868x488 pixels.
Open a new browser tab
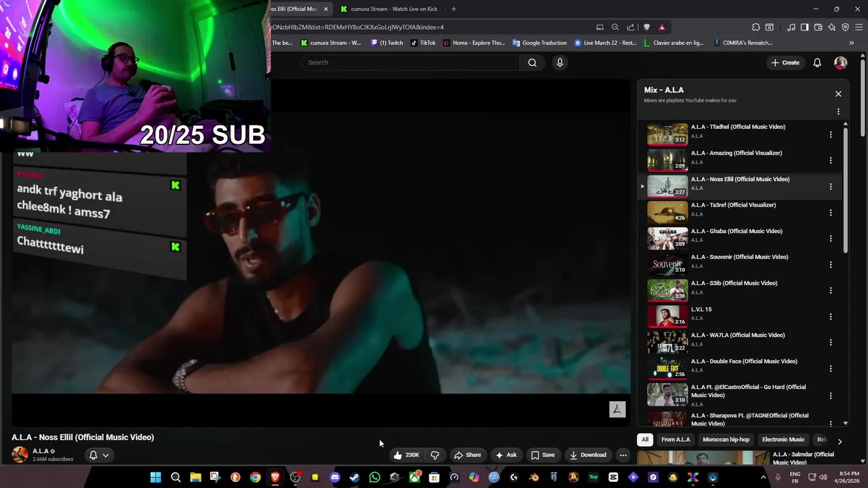click(454, 9)
